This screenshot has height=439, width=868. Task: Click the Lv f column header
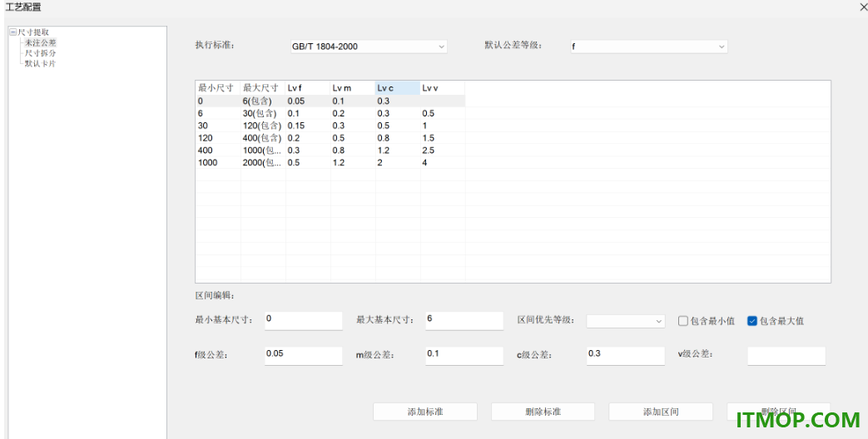tap(309, 88)
